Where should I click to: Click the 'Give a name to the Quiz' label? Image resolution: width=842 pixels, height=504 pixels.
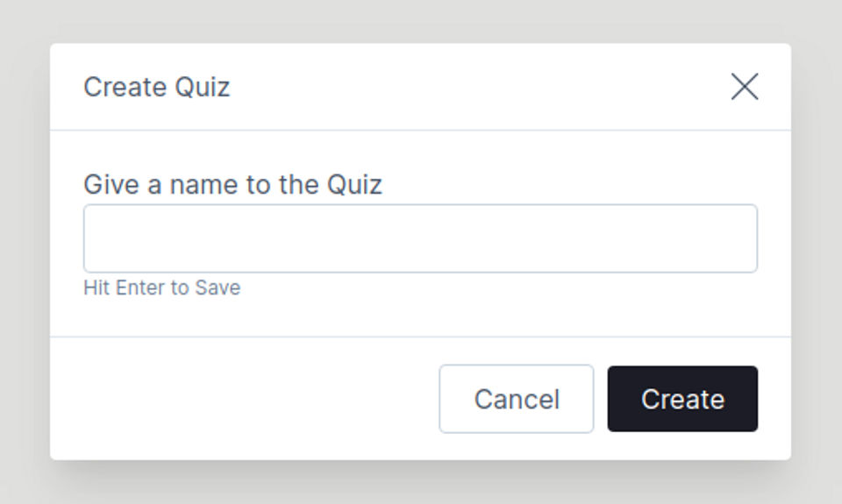(x=232, y=185)
